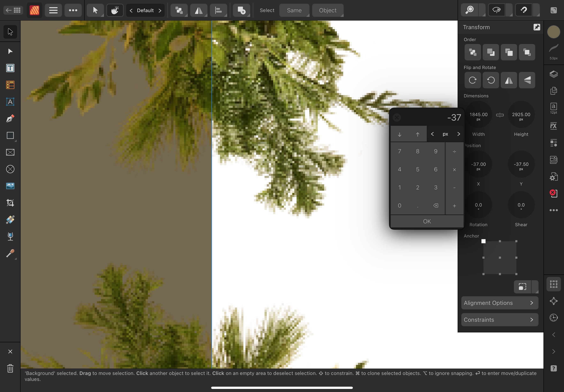Select the Place Image tool
Screen dimensions: 564x392
tap(10, 186)
